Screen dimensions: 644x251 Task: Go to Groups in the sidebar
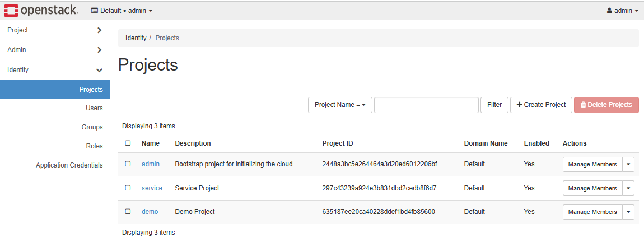tap(92, 127)
